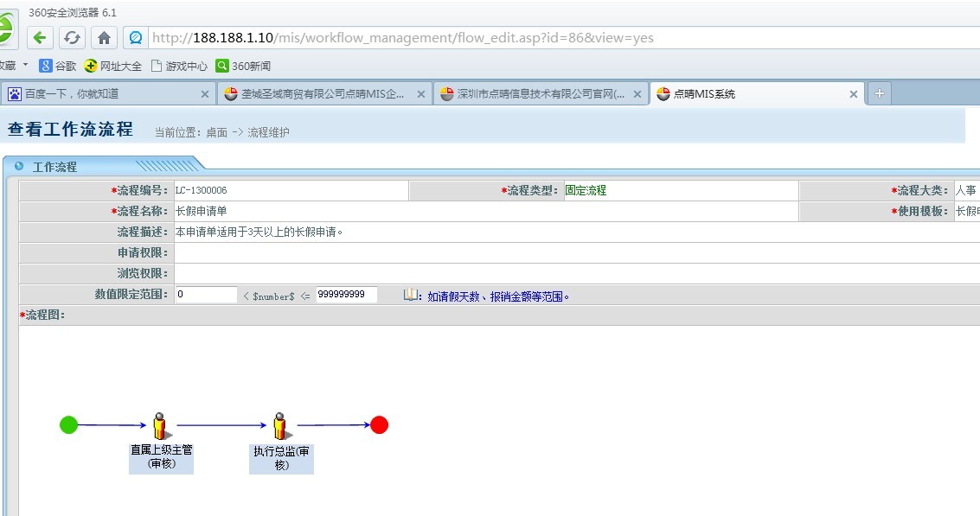Screen dimensions: 980x516
Task: Close the 奎城圣域商贸 tab
Action: tap(420, 94)
